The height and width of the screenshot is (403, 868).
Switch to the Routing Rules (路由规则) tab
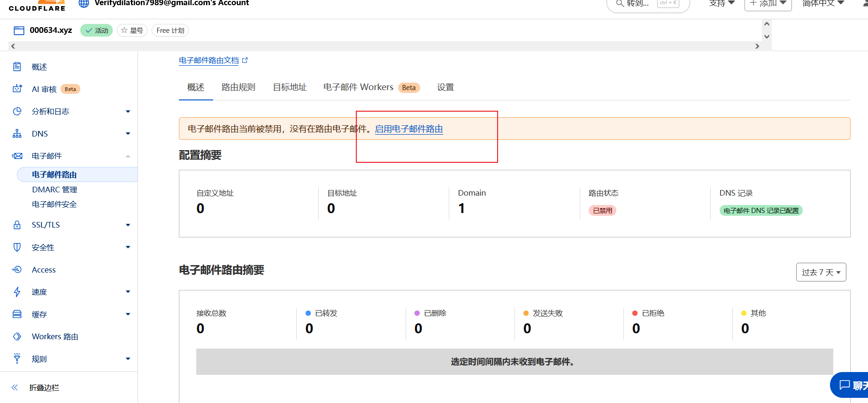[238, 87]
